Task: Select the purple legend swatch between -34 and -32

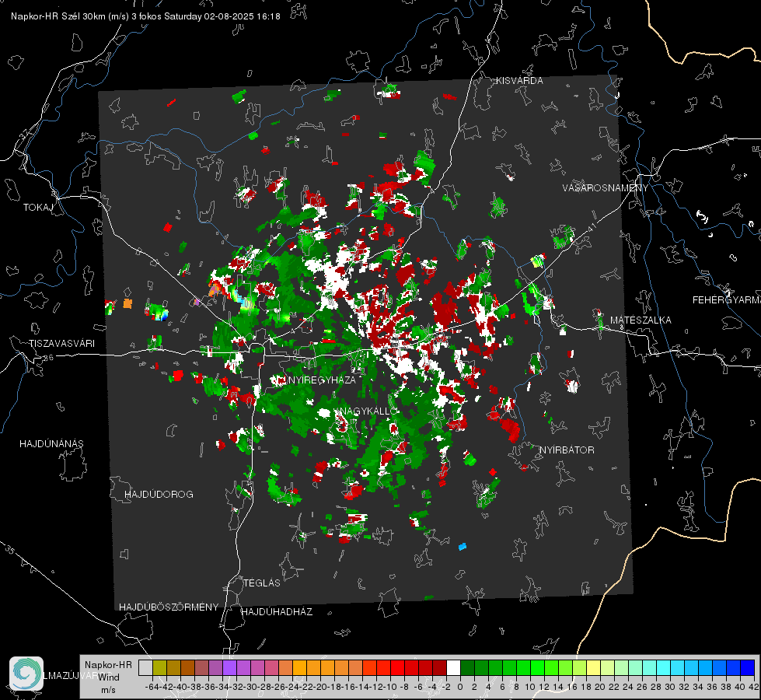Action: pyautogui.click(x=229, y=667)
